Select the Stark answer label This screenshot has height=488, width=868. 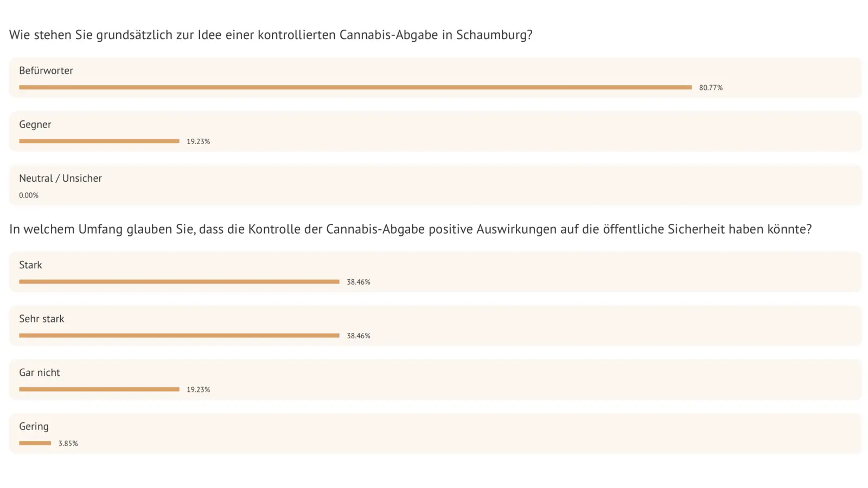click(30, 265)
